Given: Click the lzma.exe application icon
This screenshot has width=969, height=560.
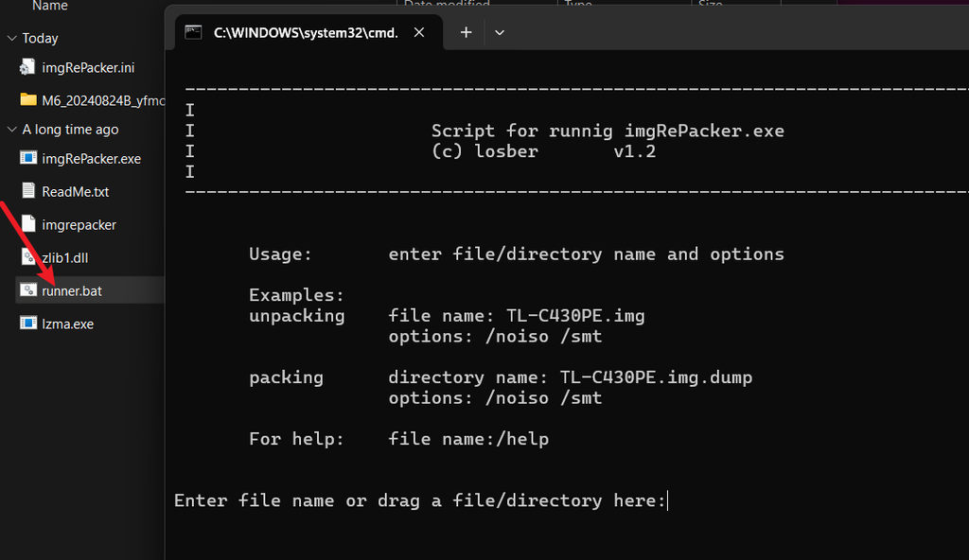Looking at the screenshot, I should pyautogui.click(x=27, y=324).
